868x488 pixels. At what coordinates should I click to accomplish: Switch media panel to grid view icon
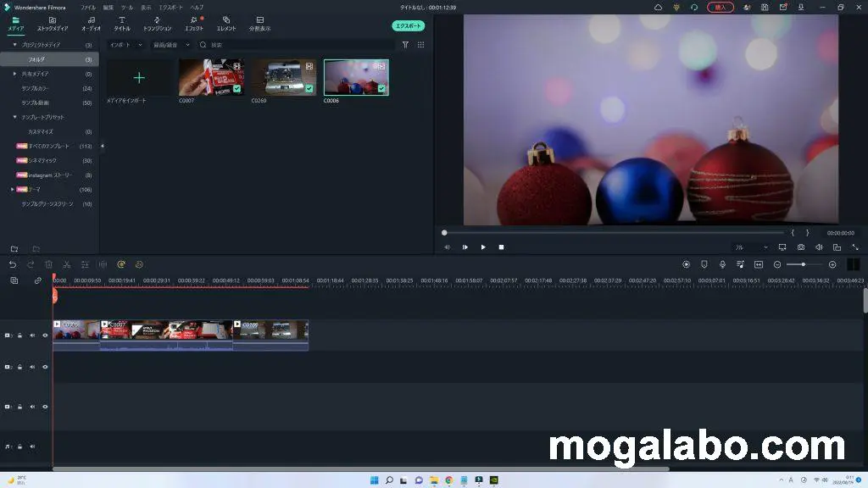[421, 45]
